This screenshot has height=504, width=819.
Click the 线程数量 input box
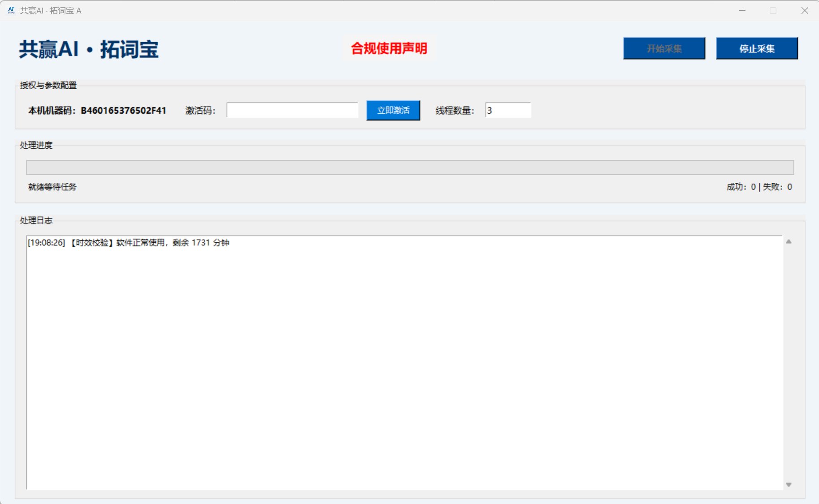(508, 110)
